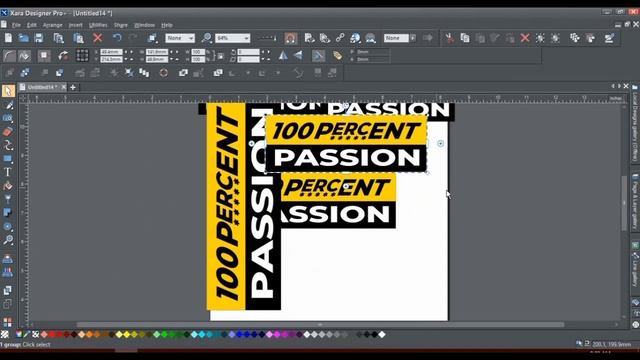Flip selection horizontally

pyautogui.click(x=283, y=55)
